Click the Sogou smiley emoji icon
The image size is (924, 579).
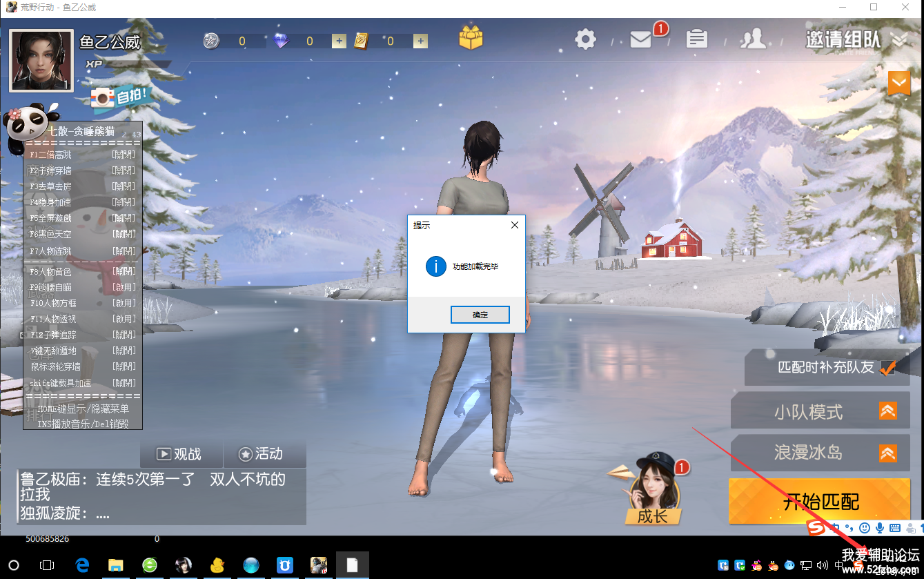pyautogui.click(x=865, y=528)
